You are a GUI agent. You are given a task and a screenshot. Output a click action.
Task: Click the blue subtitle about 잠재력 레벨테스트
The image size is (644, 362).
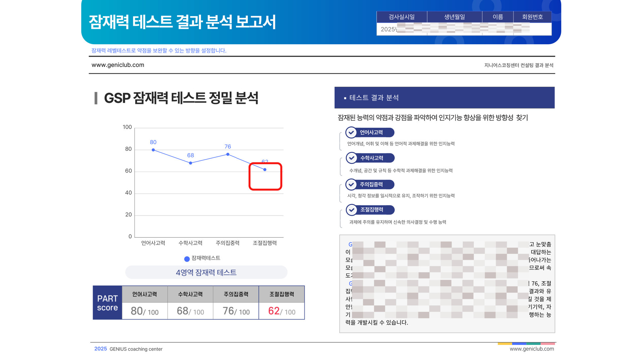[159, 51]
